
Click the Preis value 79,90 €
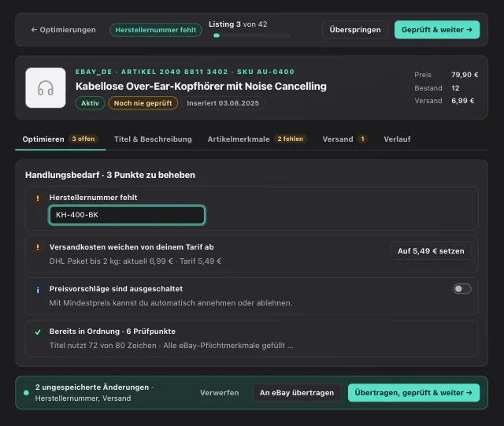(465, 75)
